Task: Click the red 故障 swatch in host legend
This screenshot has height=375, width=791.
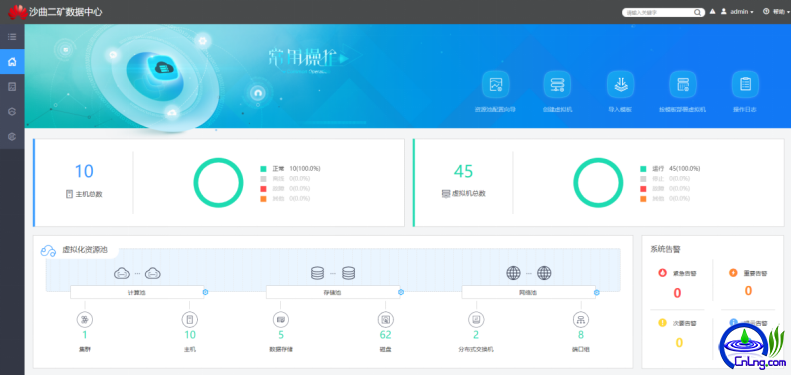Action: (263, 189)
